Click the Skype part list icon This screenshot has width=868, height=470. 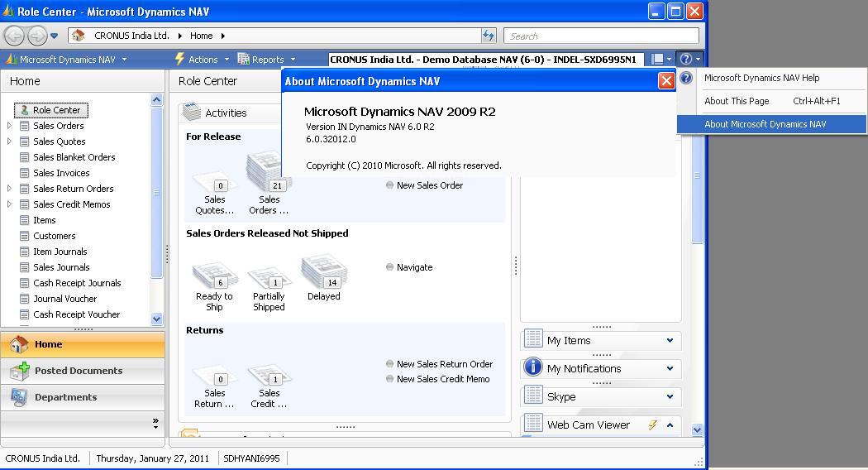point(533,396)
